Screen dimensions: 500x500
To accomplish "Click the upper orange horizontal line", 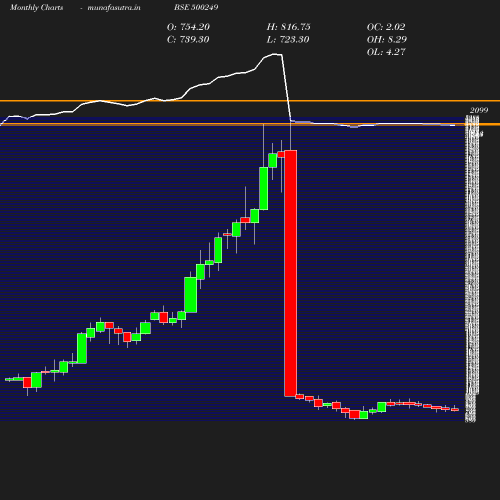I will (250, 101).
